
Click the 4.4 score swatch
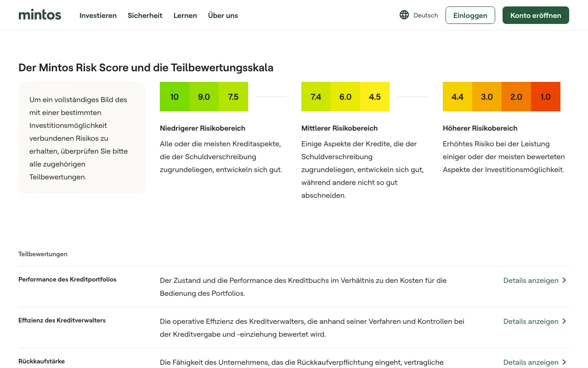click(458, 97)
